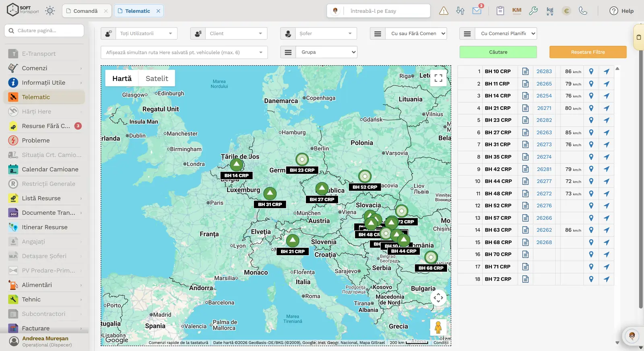Open the Grupa dropdown

326,52
